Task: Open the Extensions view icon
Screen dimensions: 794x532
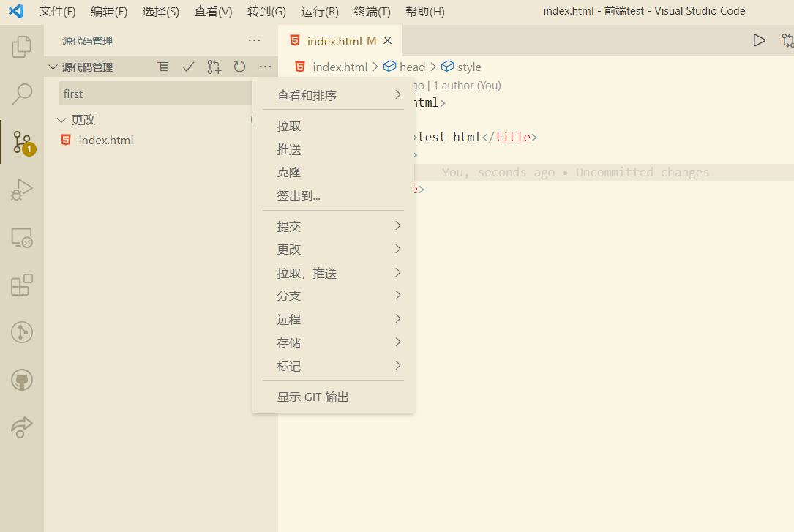Action: click(x=21, y=284)
